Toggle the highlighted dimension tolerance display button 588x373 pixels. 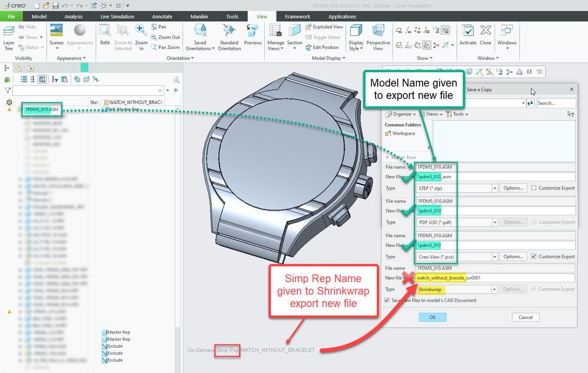tap(445, 31)
